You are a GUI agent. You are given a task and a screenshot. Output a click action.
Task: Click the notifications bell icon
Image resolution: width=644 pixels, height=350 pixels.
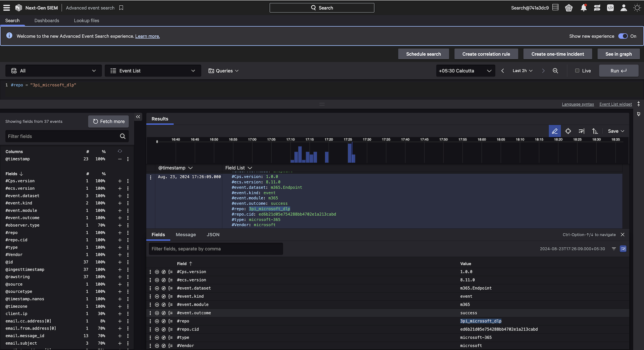(x=584, y=8)
